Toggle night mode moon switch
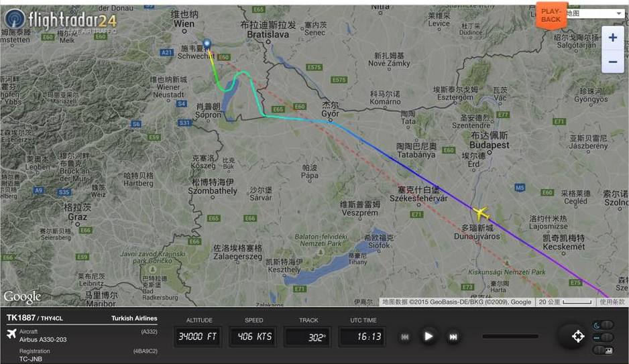Image resolution: width=629 pixels, height=364 pixels. click(x=604, y=325)
